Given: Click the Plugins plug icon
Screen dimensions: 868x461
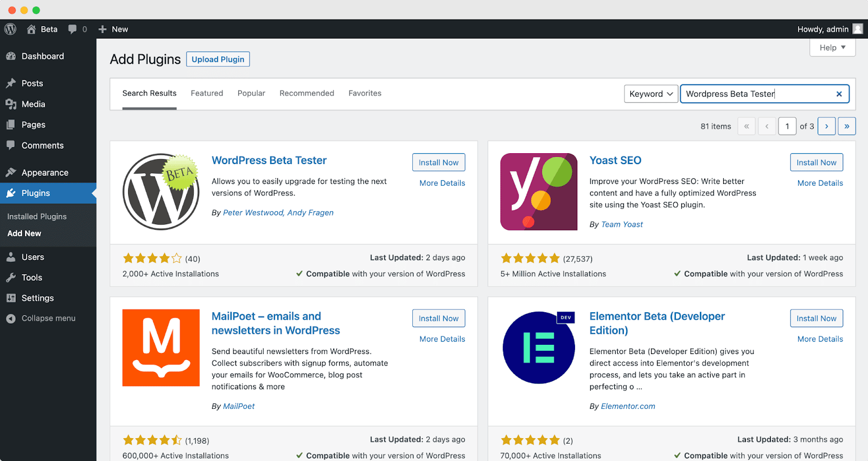Looking at the screenshot, I should [11, 193].
